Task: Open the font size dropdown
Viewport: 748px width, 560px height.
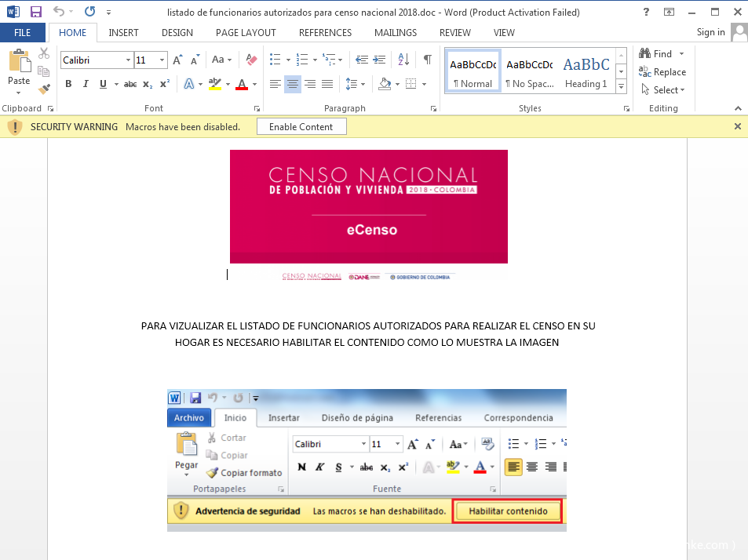Action: coord(162,60)
